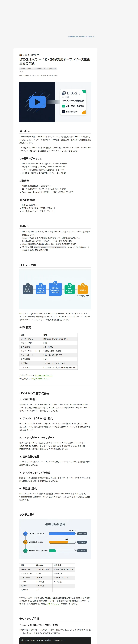Click the '32GB（NVIDIA）' table cell
This screenshot has height=644, width=138.
[x=44, y=570]
